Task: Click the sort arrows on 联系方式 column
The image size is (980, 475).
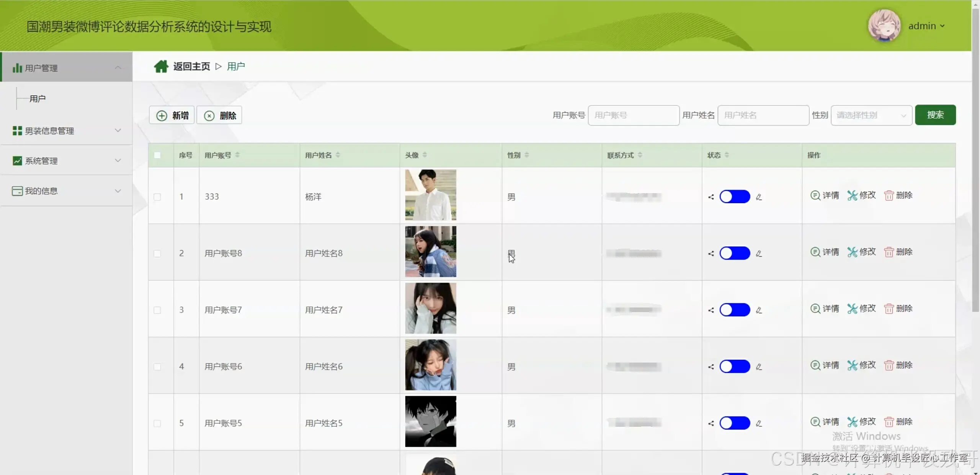Action: tap(640, 155)
